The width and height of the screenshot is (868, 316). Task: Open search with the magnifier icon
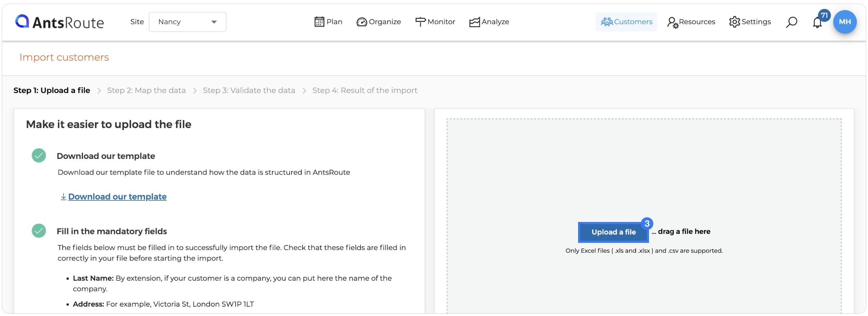coord(791,22)
